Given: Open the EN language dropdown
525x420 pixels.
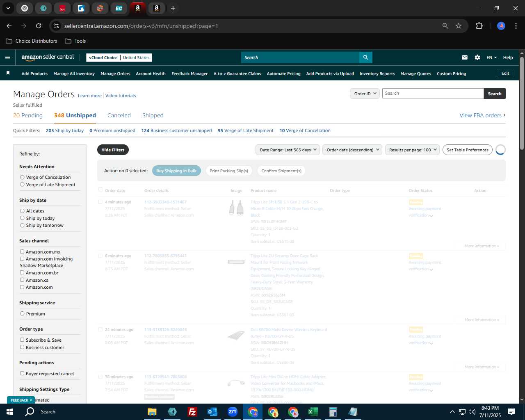Looking at the screenshot, I should point(491,57).
